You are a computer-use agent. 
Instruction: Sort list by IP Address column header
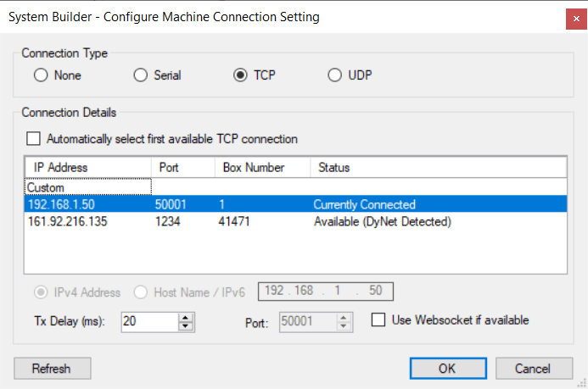(88, 167)
